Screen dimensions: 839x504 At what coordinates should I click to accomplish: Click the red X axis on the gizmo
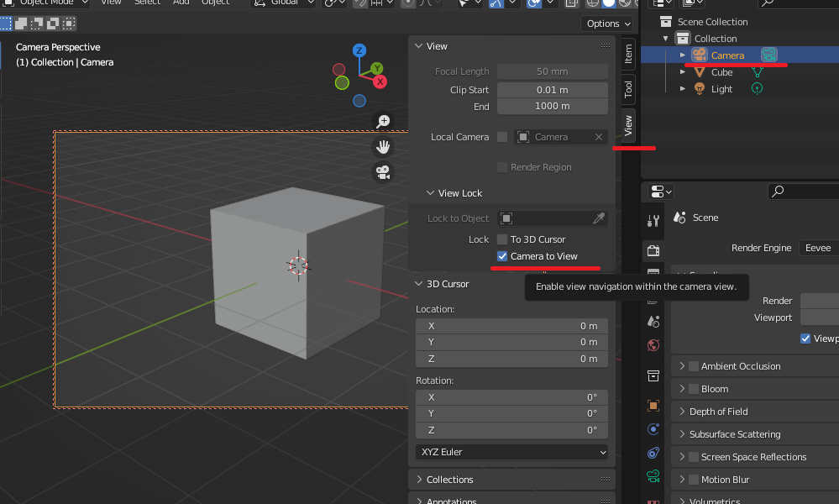tap(380, 81)
